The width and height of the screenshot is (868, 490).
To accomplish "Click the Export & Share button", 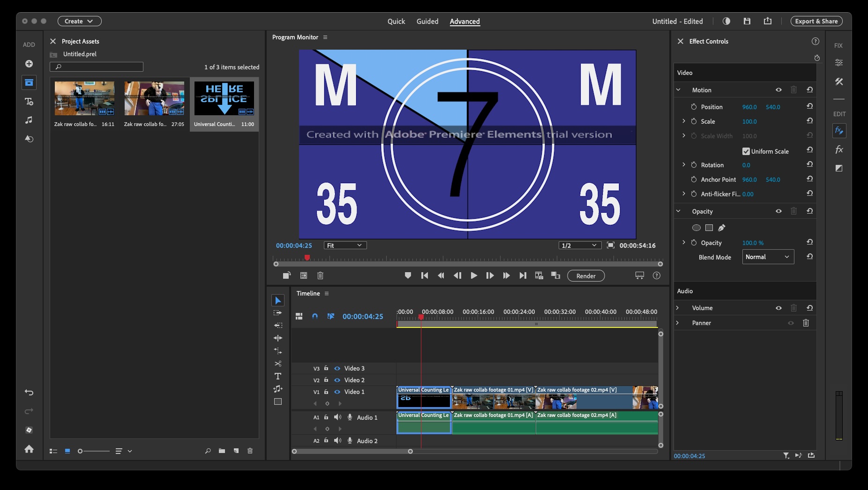I will pos(816,22).
